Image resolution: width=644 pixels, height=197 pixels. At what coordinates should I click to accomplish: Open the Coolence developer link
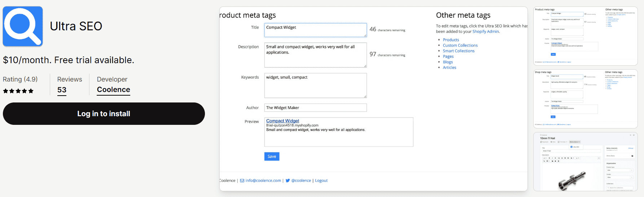pos(113,90)
